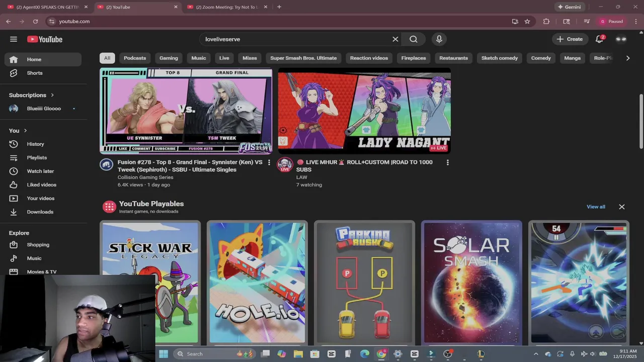Bookmark this page with the star icon
The image size is (644, 362).
coord(527,22)
